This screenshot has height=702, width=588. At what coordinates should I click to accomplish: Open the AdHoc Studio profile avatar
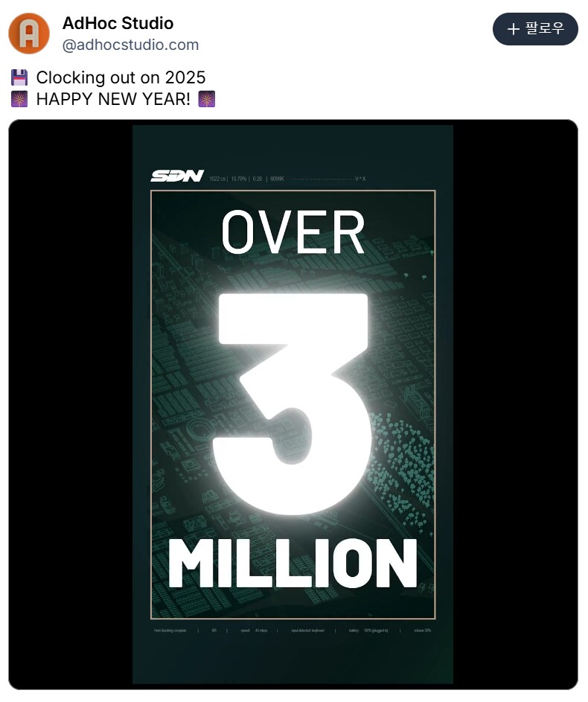click(x=29, y=33)
